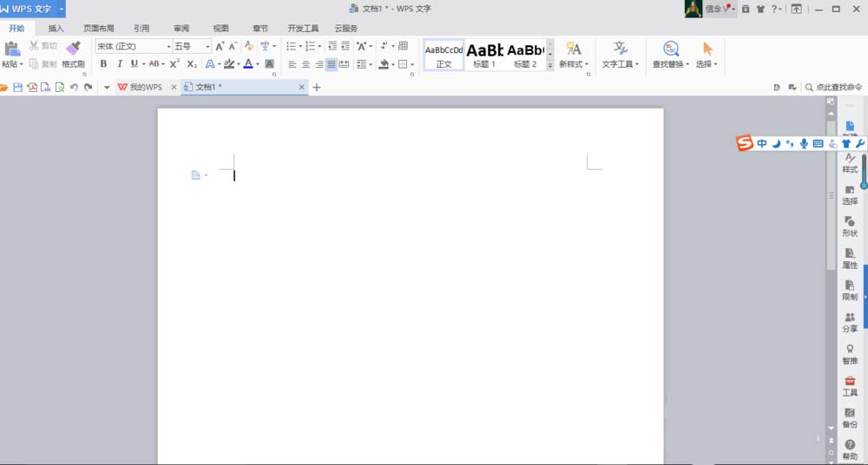868x465 pixels.
Task: Enable center text alignment
Action: click(306, 64)
